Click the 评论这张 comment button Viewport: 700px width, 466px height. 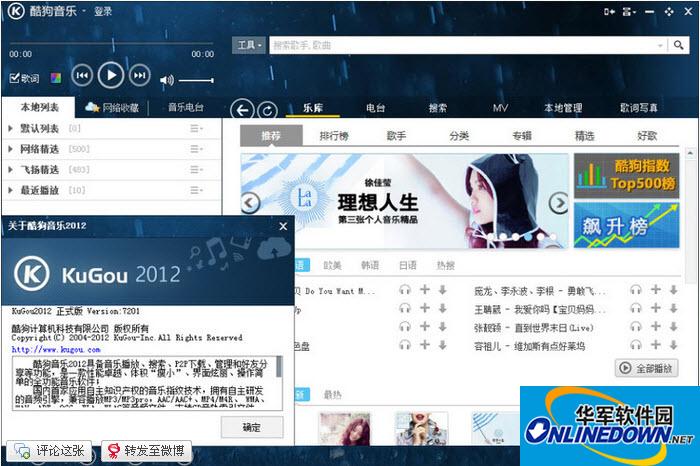point(49,451)
